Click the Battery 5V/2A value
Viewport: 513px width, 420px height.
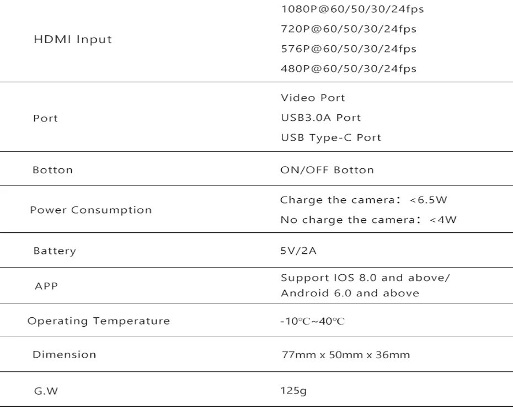click(298, 251)
